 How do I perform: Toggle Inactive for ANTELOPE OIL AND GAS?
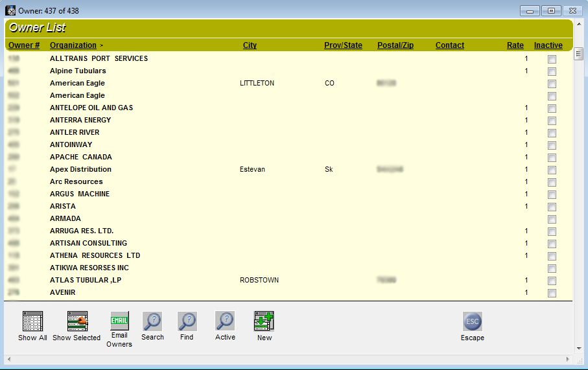(x=552, y=109)
